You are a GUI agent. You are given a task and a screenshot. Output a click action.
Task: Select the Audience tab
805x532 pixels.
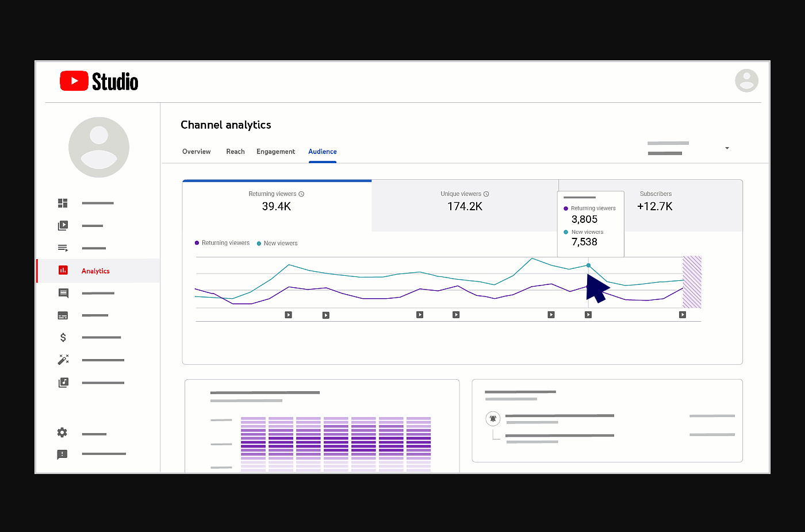click(x=323, y=152)
